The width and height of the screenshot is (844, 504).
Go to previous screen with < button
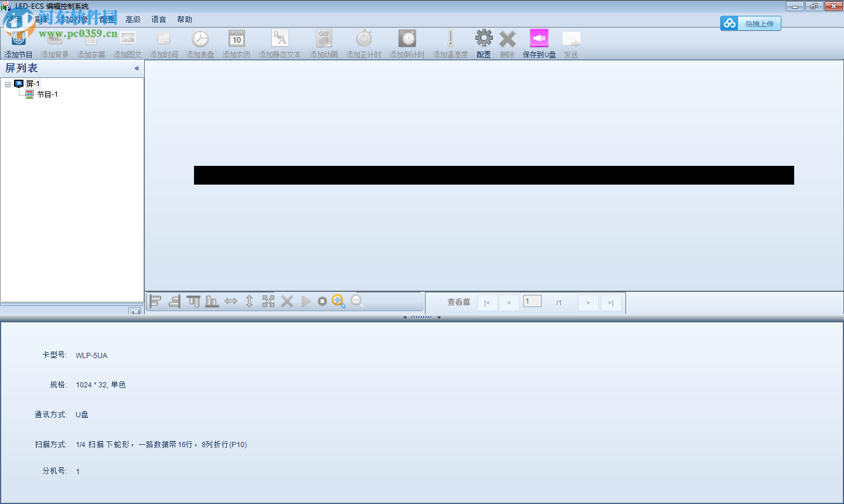click(x=509, y=302)
